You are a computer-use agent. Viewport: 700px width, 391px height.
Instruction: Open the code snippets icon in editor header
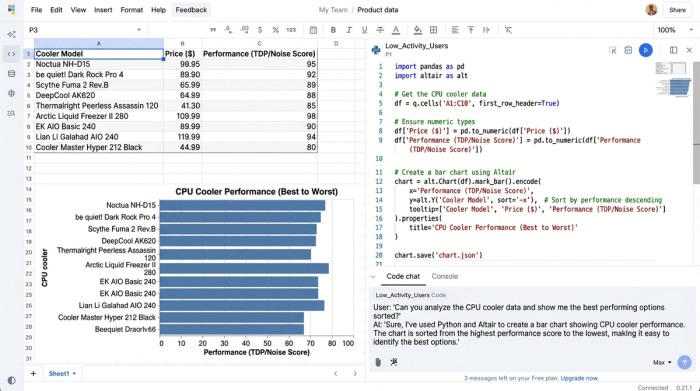[628, 50]
